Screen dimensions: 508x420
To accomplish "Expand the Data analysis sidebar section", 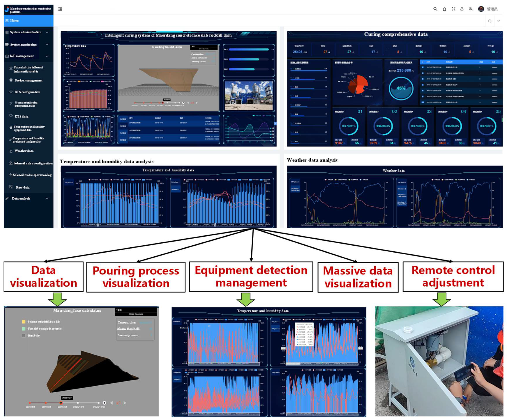I will 21,198.
